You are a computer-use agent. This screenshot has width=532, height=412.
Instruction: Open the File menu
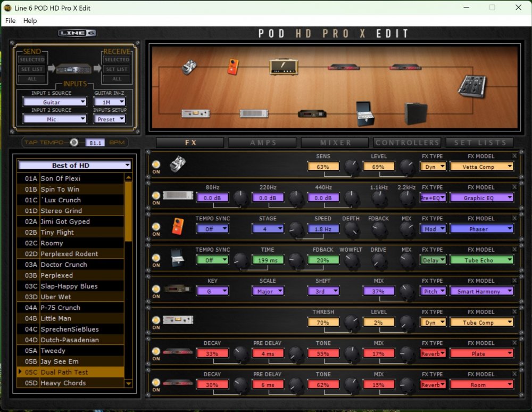tap(10, 21)
